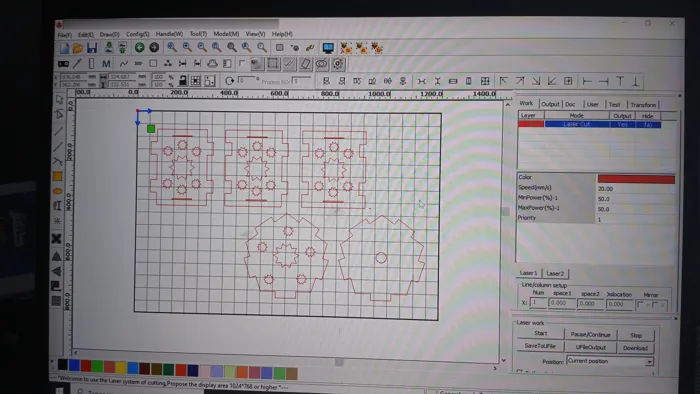Click the Download button
Image resolution: width=700 pixels, height=394 pixels.
[635, 348]
